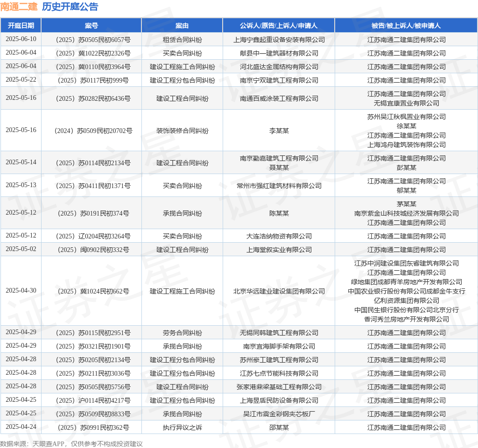Select case number (2025)辽0204民初3264号
Screen dimensions: 478x448
point(93,236)
